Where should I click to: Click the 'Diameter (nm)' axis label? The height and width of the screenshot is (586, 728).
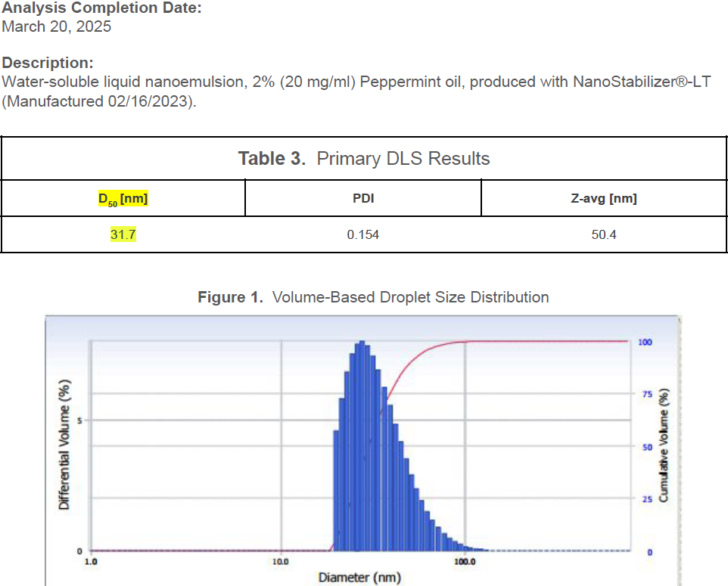click(x=359, y=577)
